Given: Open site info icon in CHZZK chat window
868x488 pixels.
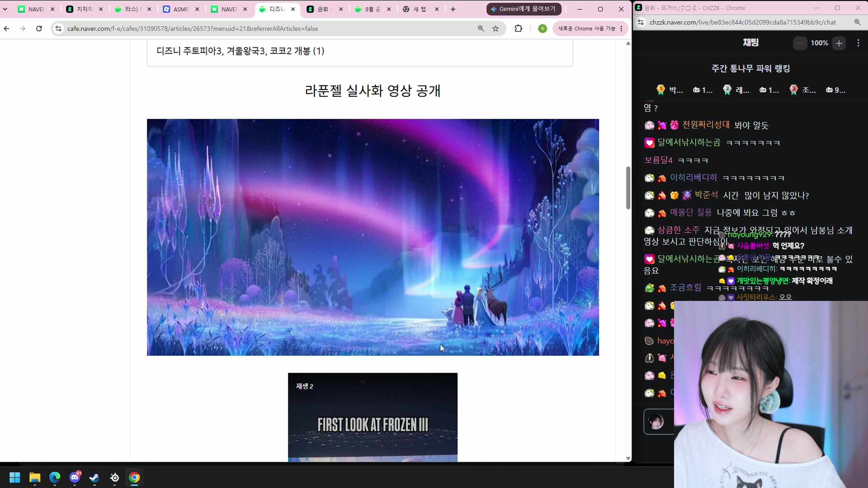Looking at the screenshot, I should tap(641, 22).
